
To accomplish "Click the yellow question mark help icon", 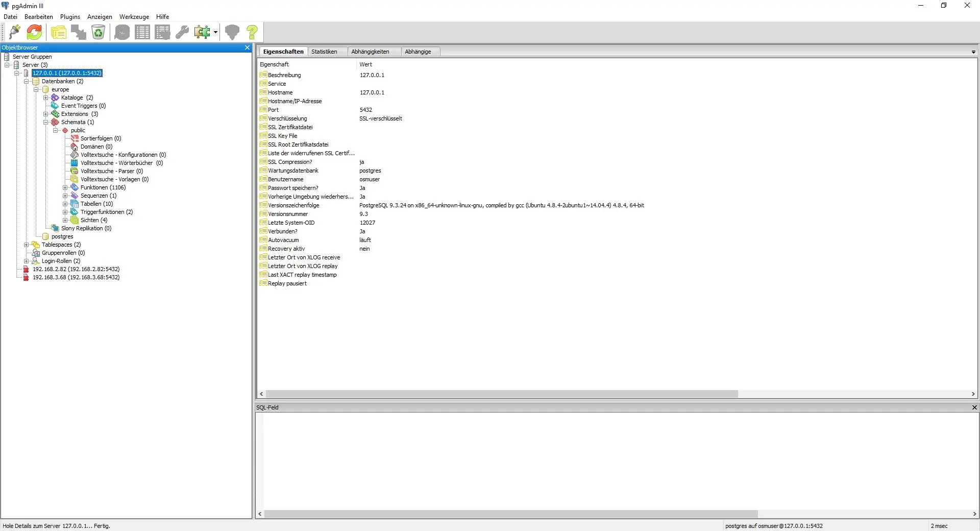I will pos(252,32).
